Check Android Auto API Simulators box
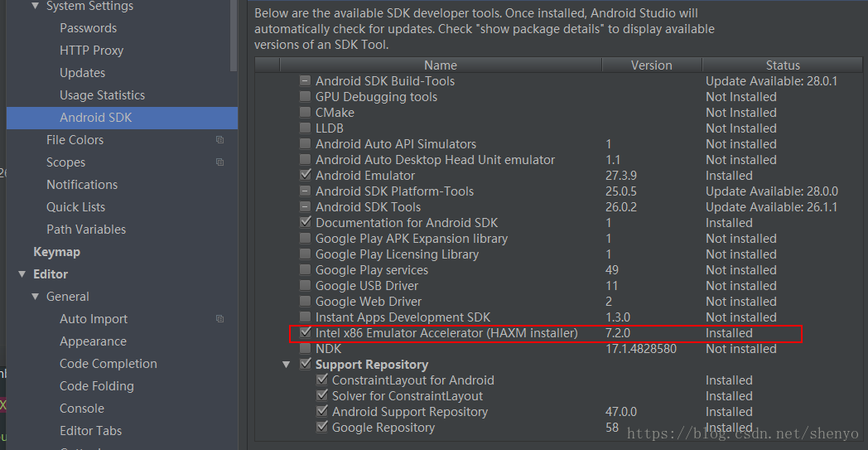This screenshot has height=450, width=868. (305, 144)
